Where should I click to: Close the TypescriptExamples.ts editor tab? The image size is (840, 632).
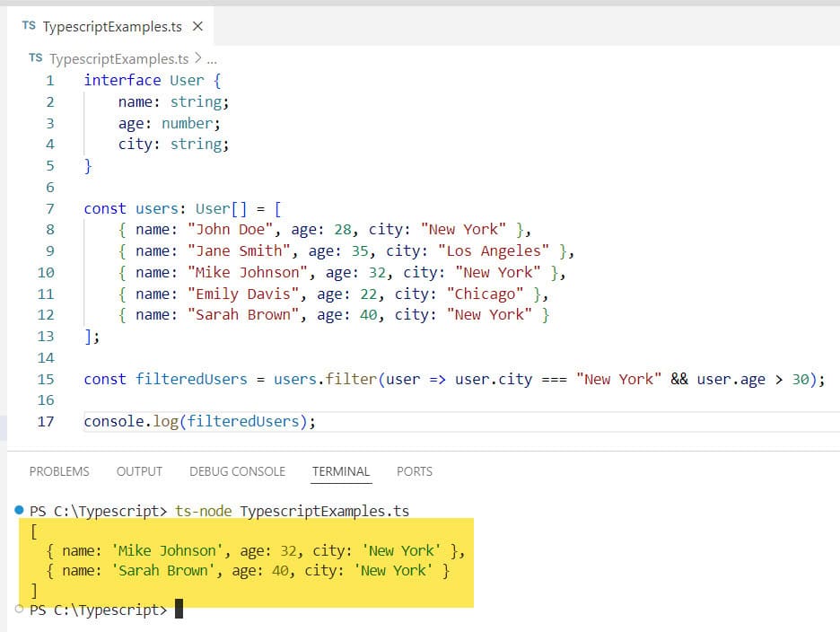click(197, 26)
